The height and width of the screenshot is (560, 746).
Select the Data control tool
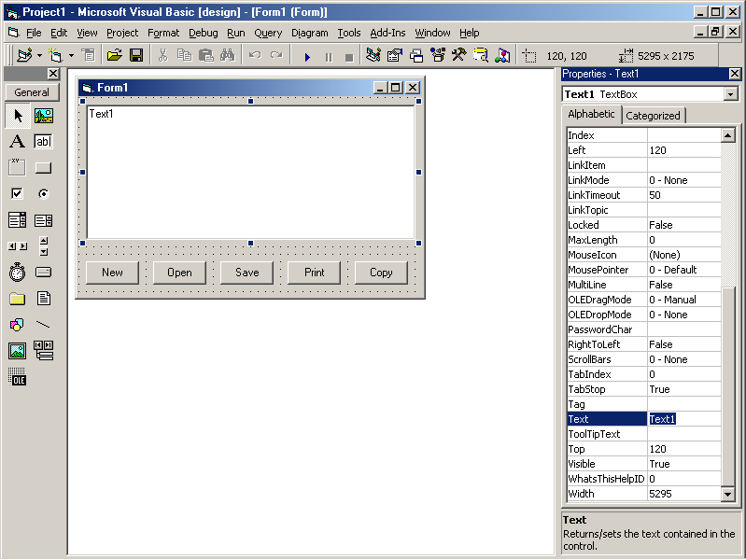(43, 351)
